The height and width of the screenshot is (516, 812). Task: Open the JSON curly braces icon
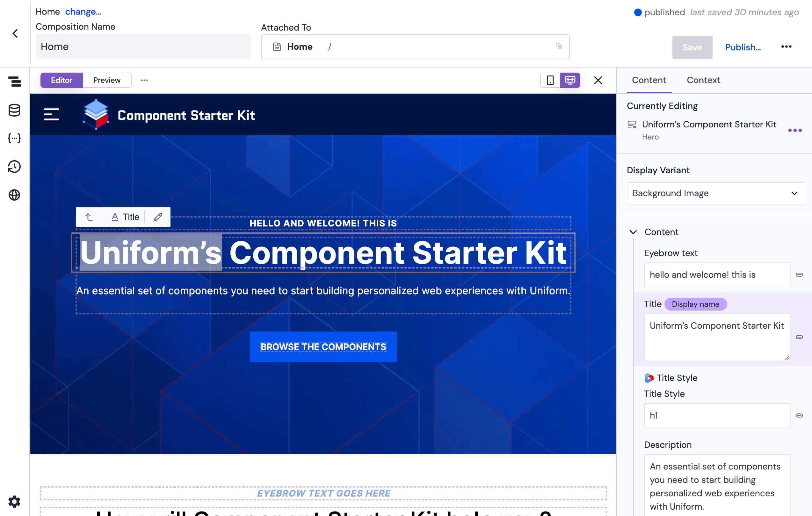point(14,138)
